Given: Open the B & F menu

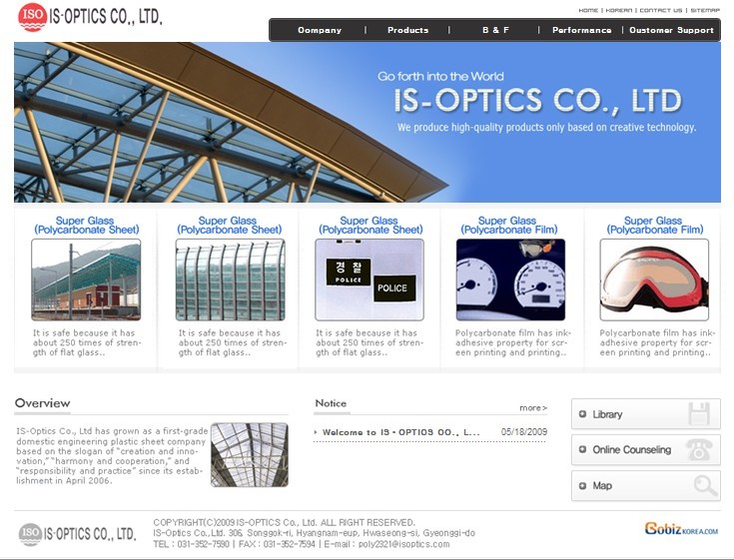Looking at the screenshot, I should [495, 30].
